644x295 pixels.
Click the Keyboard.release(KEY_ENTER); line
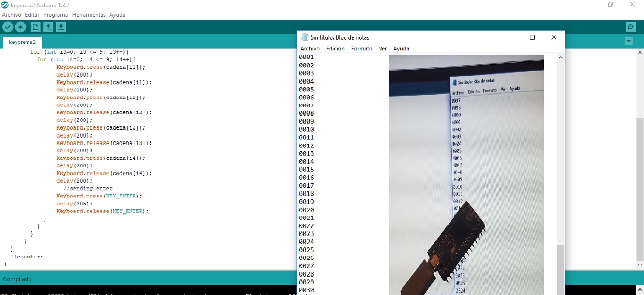[102, 211]
